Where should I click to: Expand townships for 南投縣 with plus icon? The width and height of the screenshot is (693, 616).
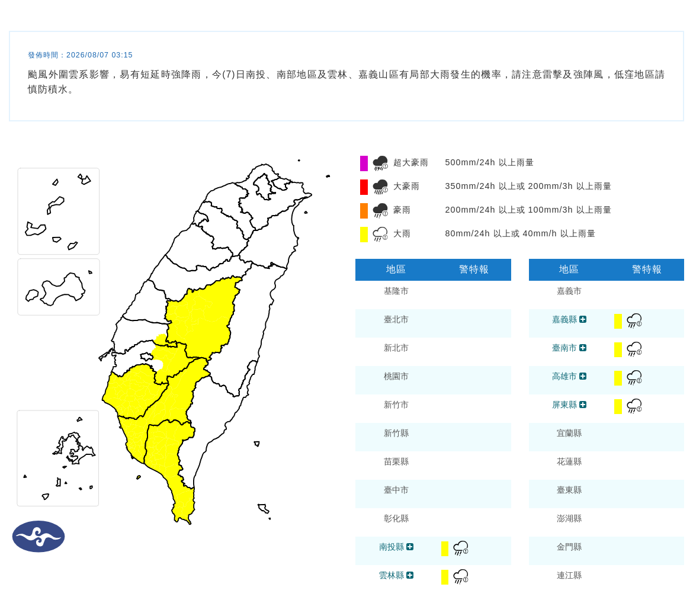coord(410,547)
